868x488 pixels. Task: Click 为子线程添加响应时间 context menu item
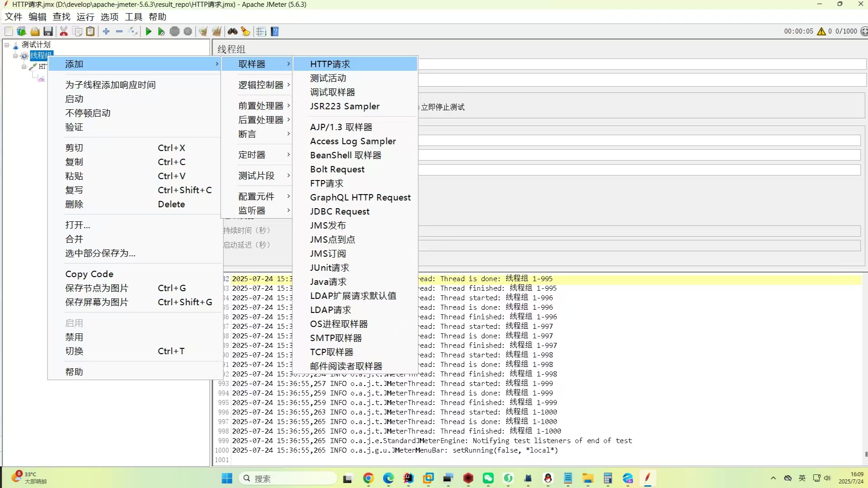[x=135, y=85]
